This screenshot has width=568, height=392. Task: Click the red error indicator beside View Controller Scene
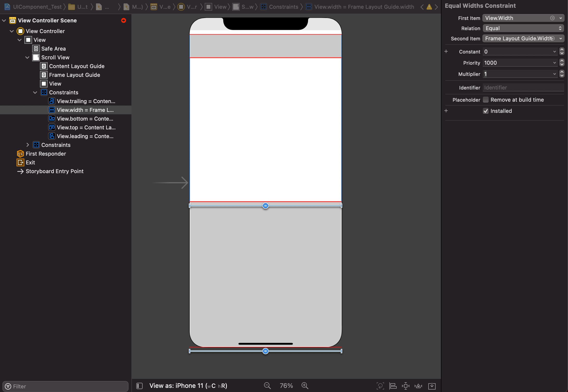click(124, 20)
